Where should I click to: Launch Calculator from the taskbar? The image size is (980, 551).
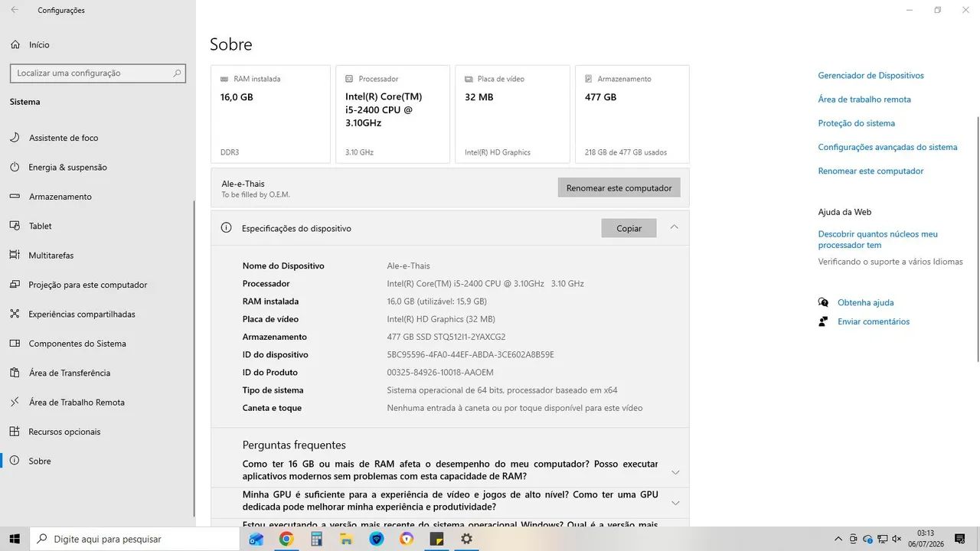[316, 539]
